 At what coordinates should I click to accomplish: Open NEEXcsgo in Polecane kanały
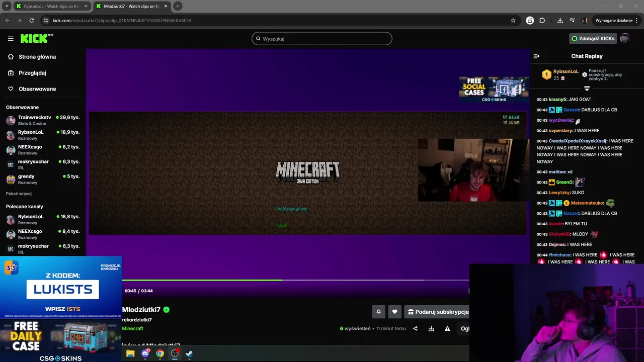43,234
